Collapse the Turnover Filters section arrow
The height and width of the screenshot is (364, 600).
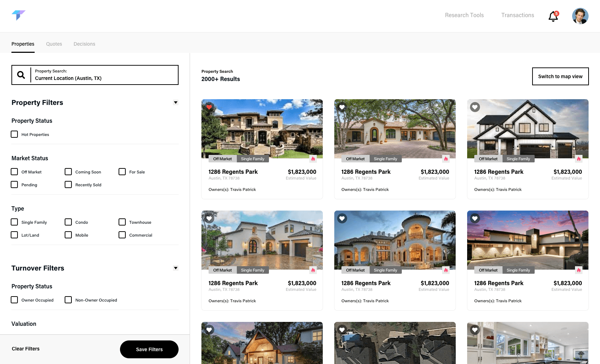[x=176, y=268]
